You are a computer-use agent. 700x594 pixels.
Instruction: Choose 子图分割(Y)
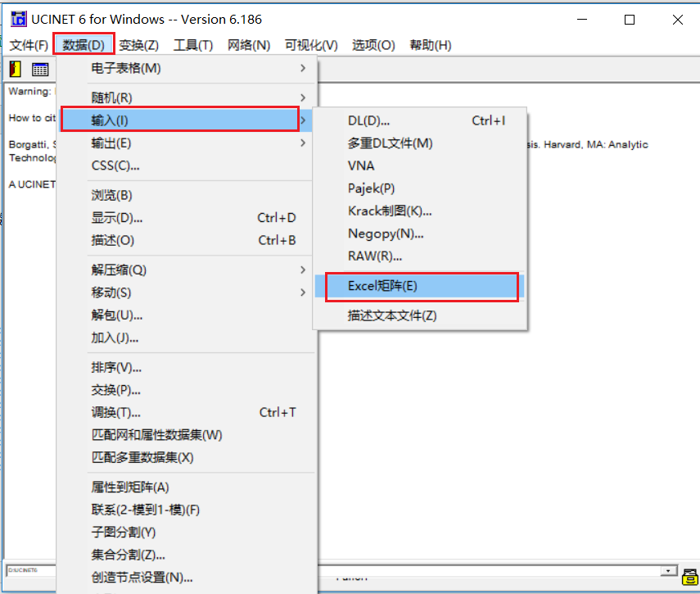point(186,532)
